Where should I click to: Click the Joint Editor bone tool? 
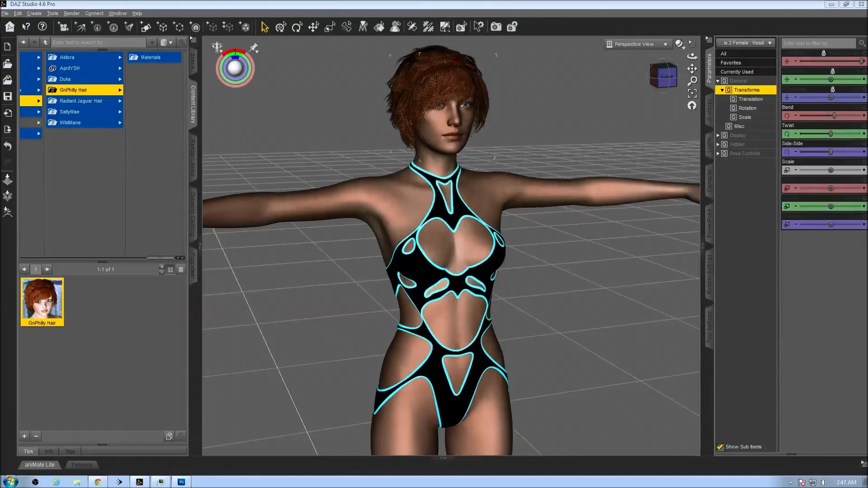[347, 27]
